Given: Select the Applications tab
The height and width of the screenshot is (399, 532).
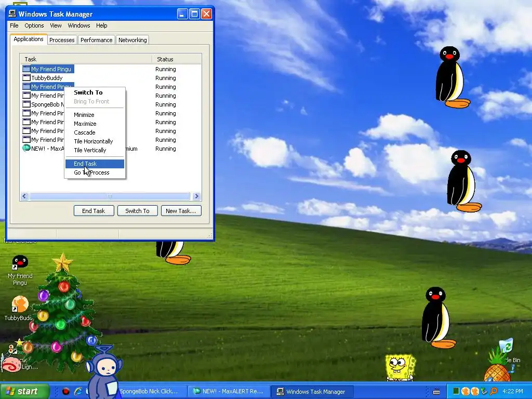Looking at the screenshot, I should click(29, 39).
